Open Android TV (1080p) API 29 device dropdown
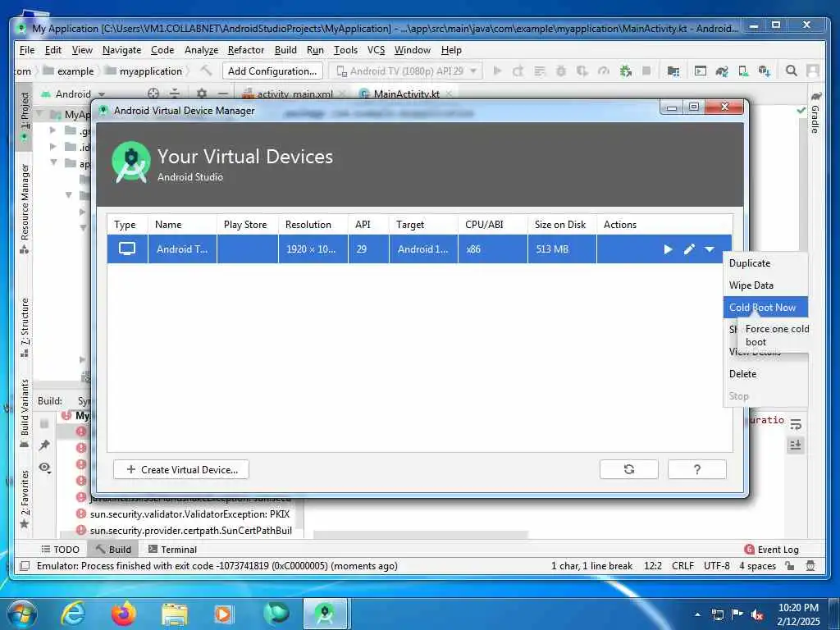 point(405,71)
